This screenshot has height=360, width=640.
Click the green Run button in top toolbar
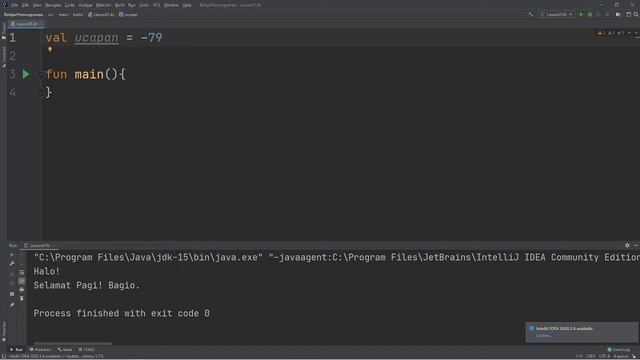pyautogui.click(x=582, y=14)
